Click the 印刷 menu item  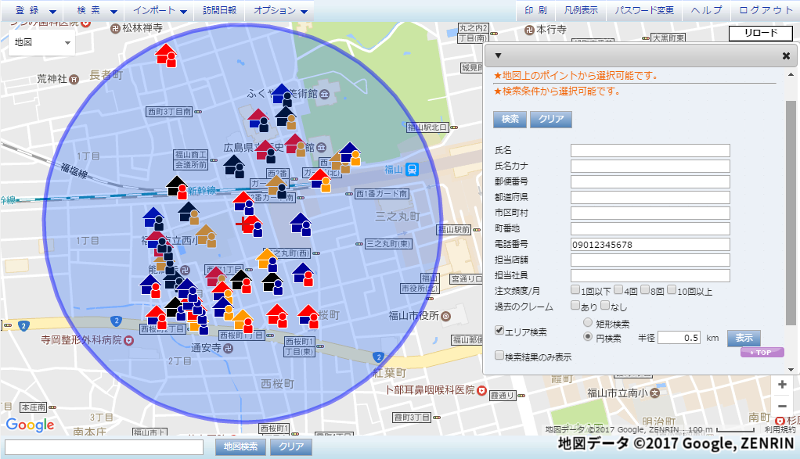click(x=536, y=10)
